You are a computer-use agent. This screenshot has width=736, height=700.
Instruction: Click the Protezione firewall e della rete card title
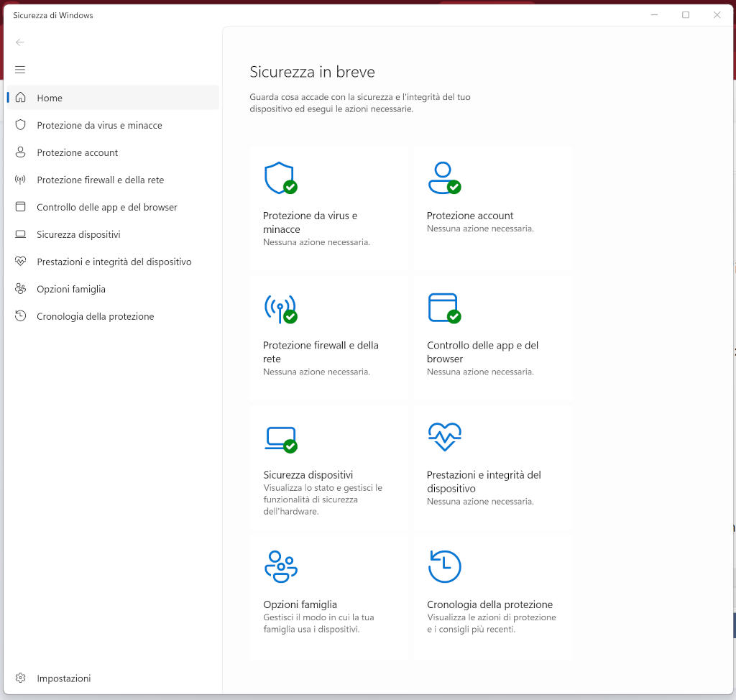(x=321, y=351)
